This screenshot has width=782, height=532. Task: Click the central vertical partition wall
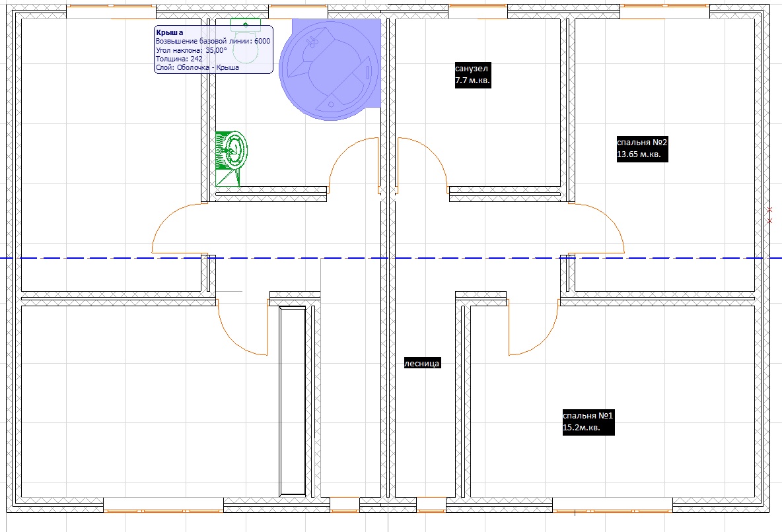[x=388, y=258]
